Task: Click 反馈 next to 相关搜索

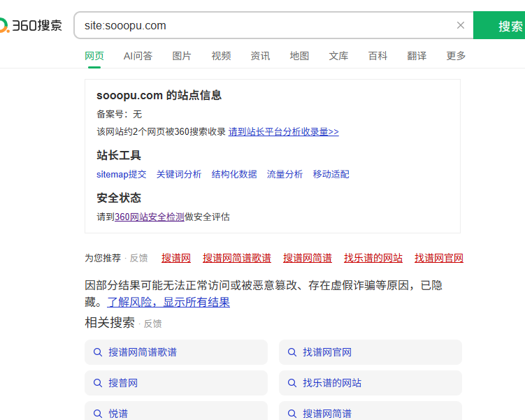Action: point(152,324)
